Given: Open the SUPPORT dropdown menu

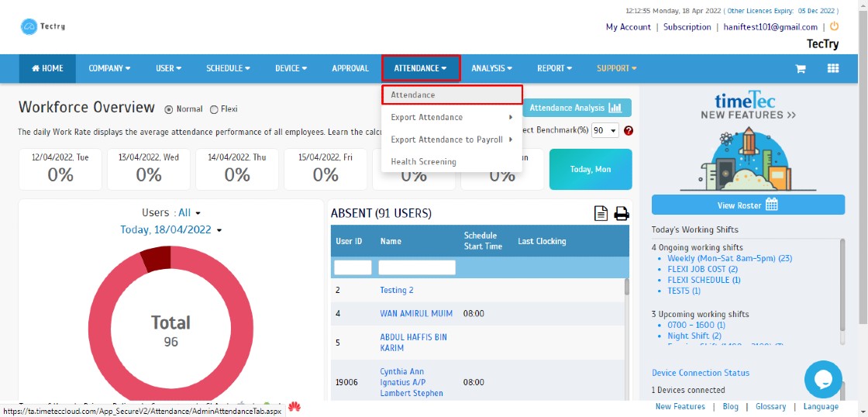Looking at the screenshot, I should tap(617, 69).
